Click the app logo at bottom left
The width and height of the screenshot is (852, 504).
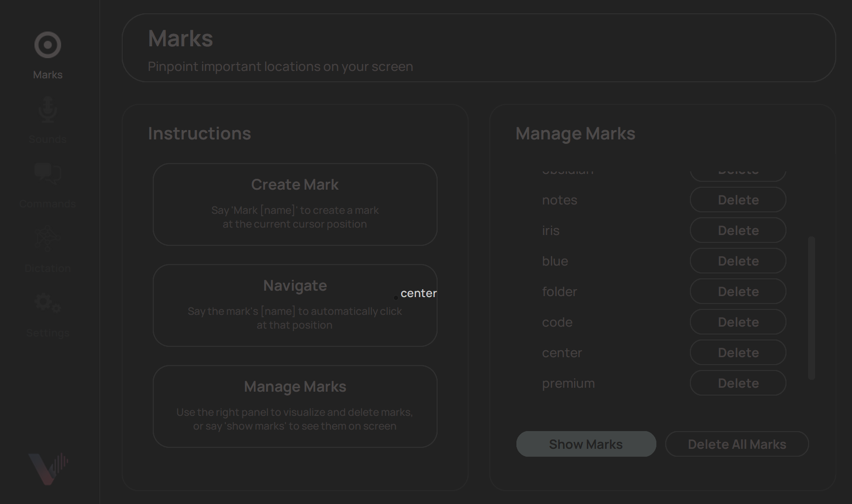tap(48, 467)
